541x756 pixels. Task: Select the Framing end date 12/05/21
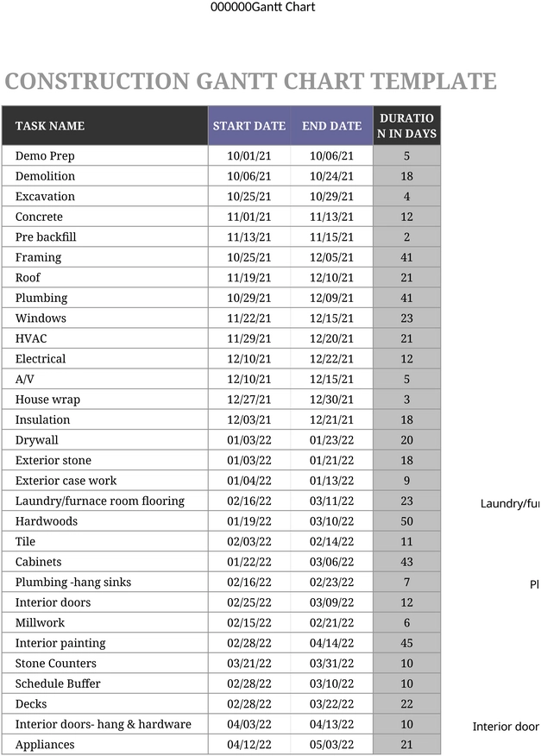pos(331,257)
